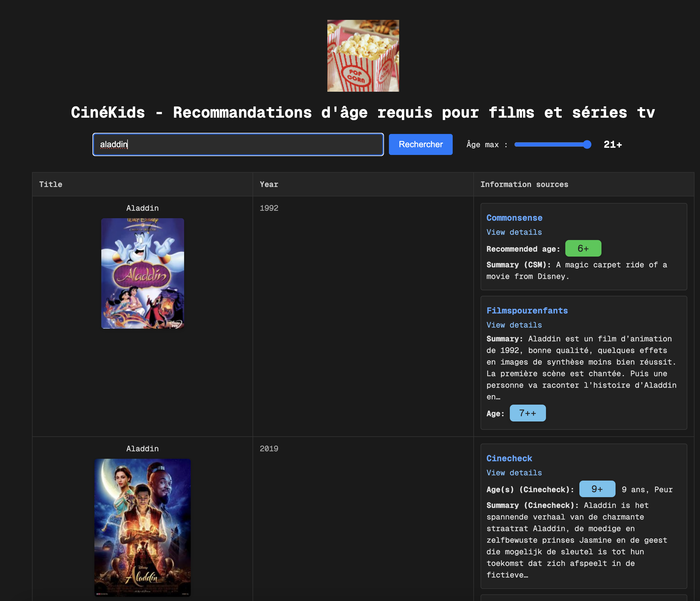
Task: Click the search input containing 'aladdin'
Action: pos(238,144)
